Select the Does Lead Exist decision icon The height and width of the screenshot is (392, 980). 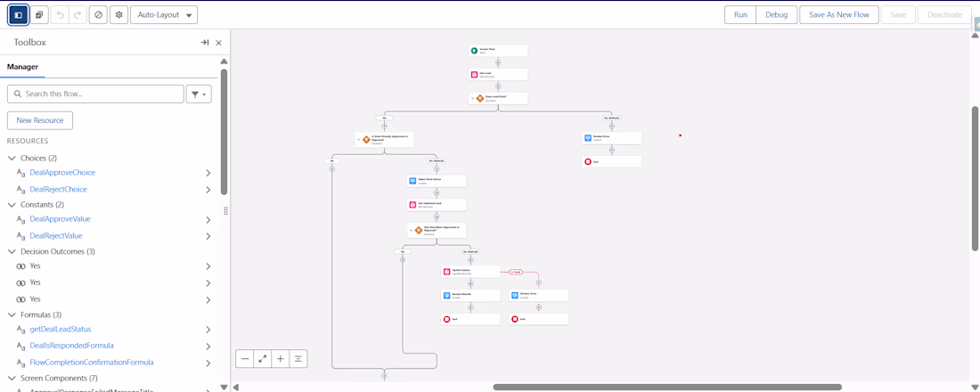coord(480,98)
